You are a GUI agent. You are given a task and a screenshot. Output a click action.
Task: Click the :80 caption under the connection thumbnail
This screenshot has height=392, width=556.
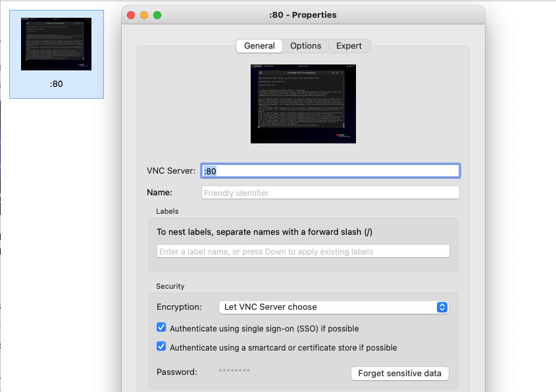(x=56, y=84)
